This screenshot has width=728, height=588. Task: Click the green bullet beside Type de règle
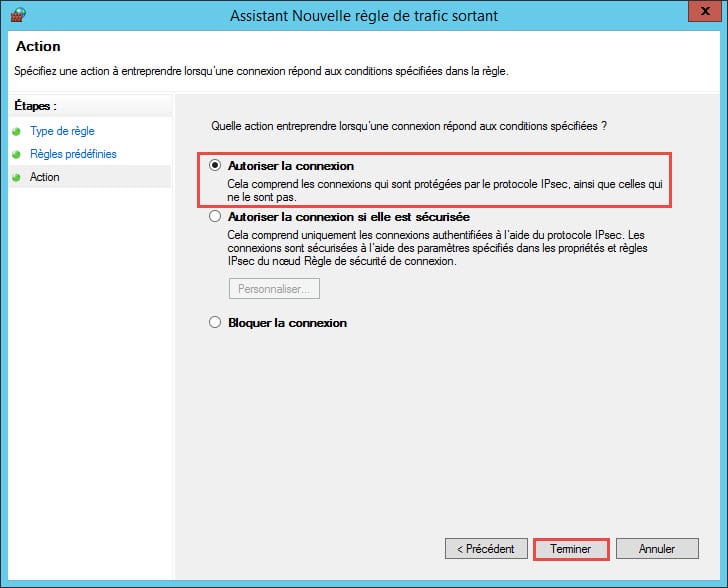click(x=16, y=131)
